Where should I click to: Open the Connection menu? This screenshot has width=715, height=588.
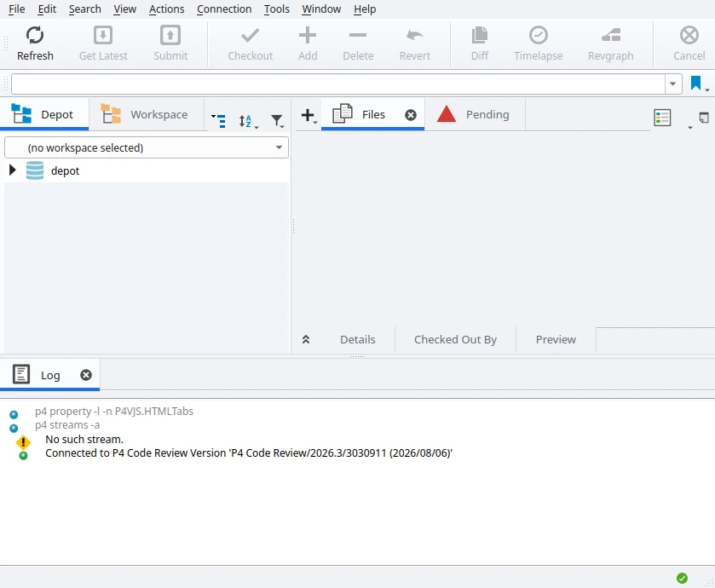(224, 9)
